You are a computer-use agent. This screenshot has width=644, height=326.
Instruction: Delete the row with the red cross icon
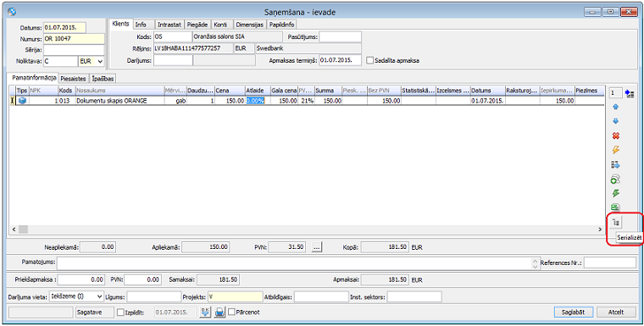click(x=616, y=135)
